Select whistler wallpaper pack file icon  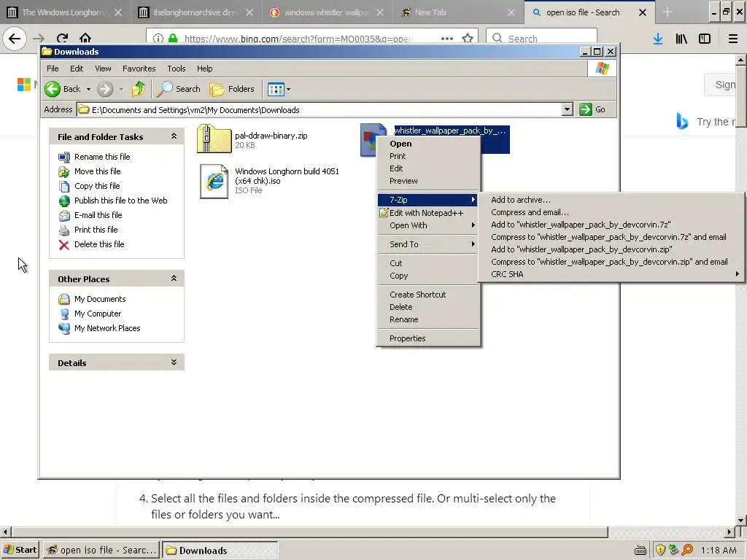pyautogui.click(x=373, y=139)
